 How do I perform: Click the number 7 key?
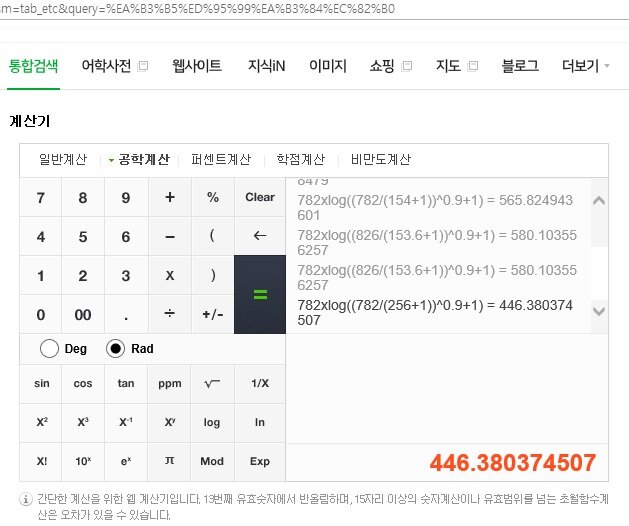pyautogui.click(x=41, y=197)
